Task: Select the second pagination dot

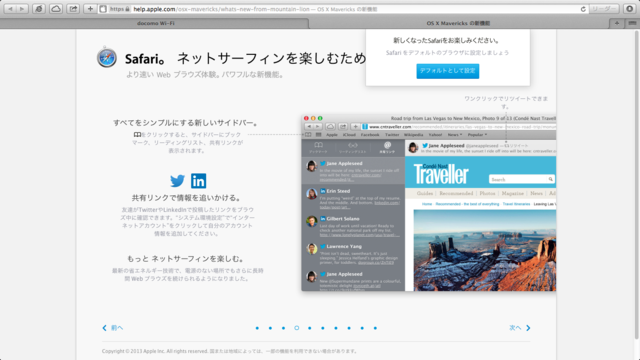Action: [x=270, y=328]
